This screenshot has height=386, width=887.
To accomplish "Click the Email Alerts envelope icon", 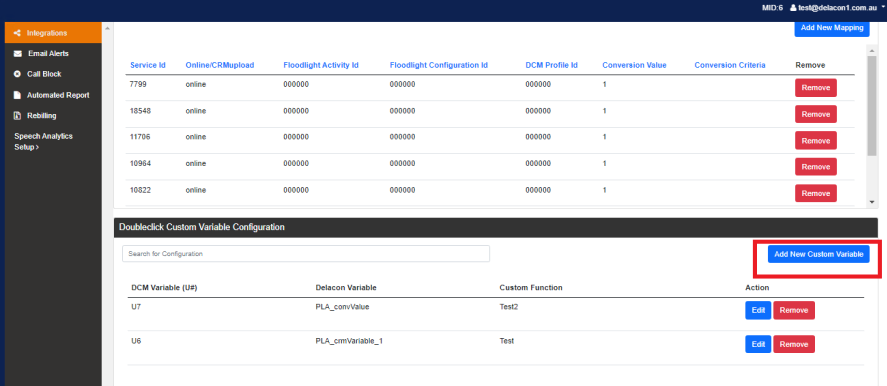I will pyautogui.click(x=18, y=54).
